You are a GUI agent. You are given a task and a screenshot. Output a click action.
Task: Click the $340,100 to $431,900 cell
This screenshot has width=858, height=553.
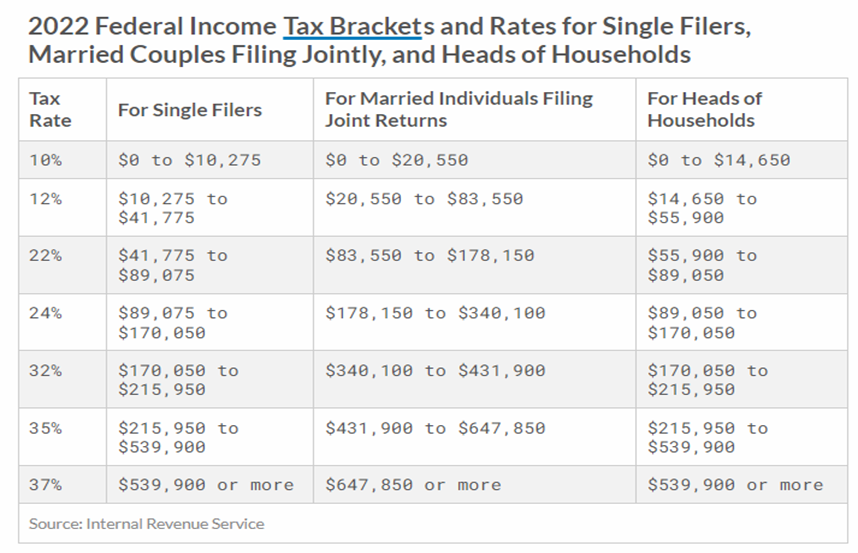[x=435, y=370]
